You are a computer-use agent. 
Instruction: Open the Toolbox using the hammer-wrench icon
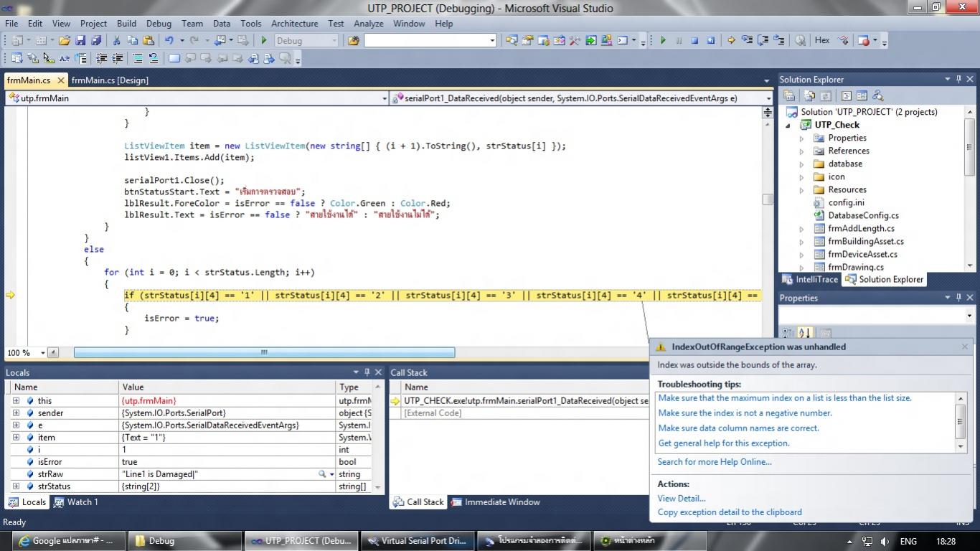point(575,41)
